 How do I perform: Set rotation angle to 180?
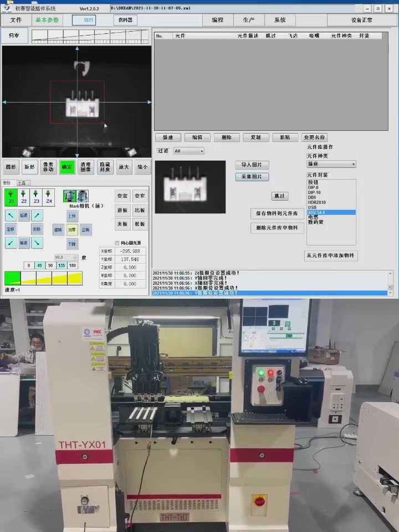pos(73,265)
